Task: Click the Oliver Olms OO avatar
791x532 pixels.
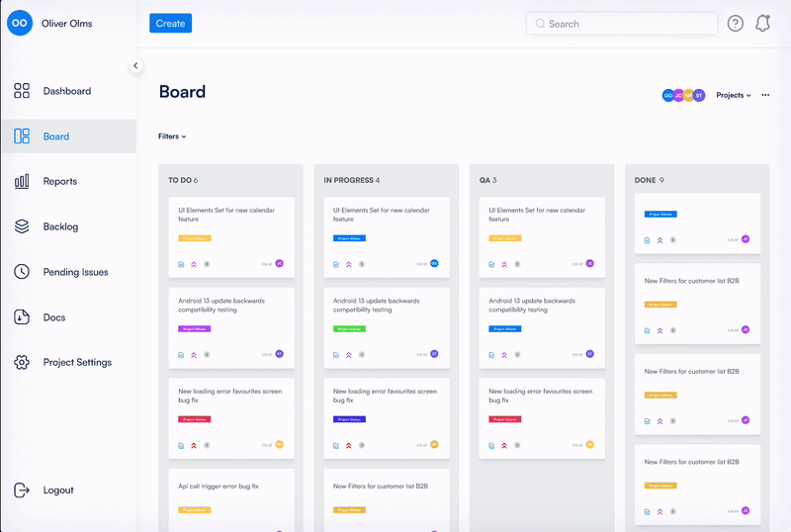Action: pyautogui.click(x=20, y=23)
